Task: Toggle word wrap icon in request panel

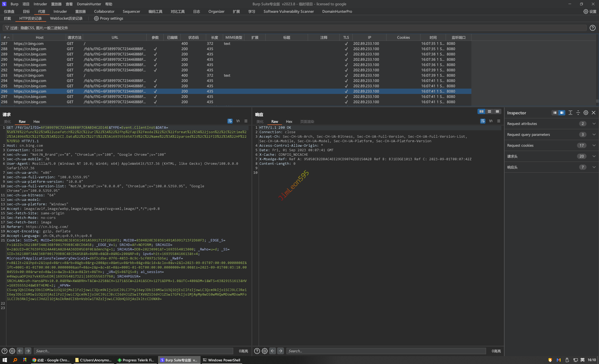Action: click(230, 121)
